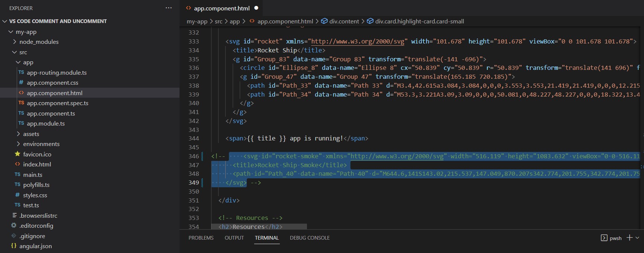Open Explorer more actions ellipsis menu
This screenshot has width=644, height=253.
click(x=168, y=8)
